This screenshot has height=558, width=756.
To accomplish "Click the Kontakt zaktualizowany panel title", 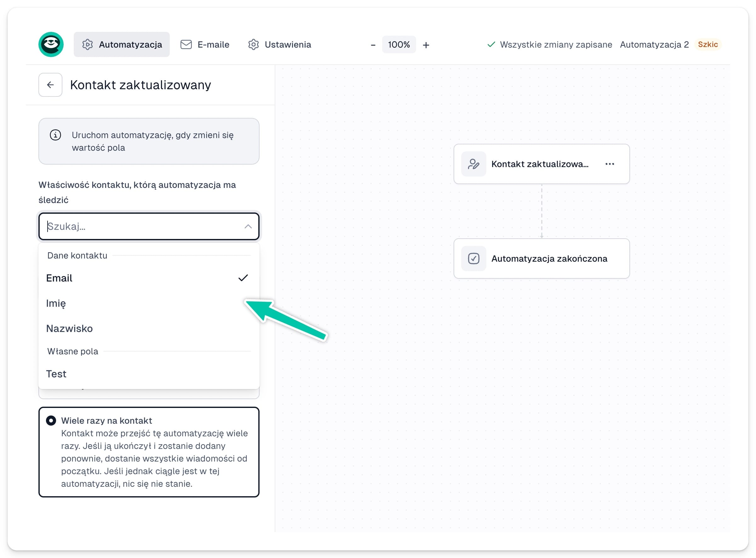I will tap(140, 85).
